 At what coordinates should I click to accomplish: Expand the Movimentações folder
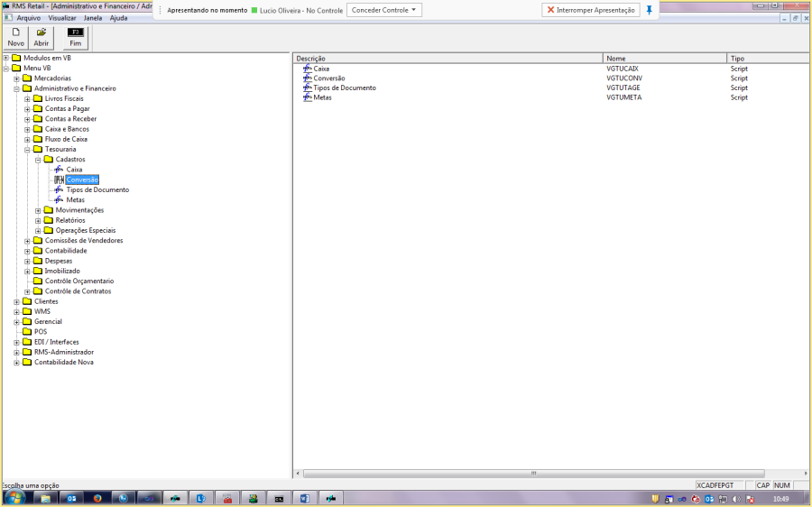tap(38, 210)
